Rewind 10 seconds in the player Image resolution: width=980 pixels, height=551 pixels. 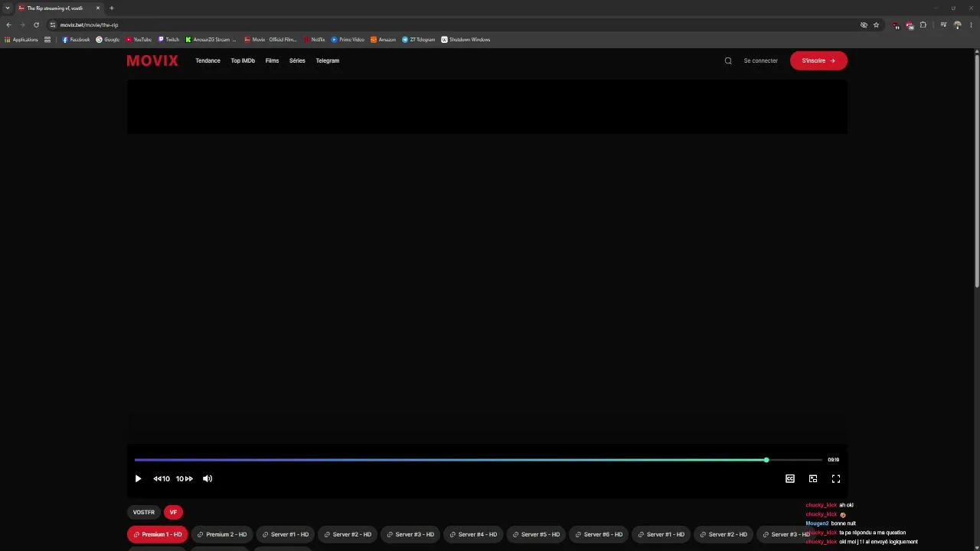click(x=161, y=478)
